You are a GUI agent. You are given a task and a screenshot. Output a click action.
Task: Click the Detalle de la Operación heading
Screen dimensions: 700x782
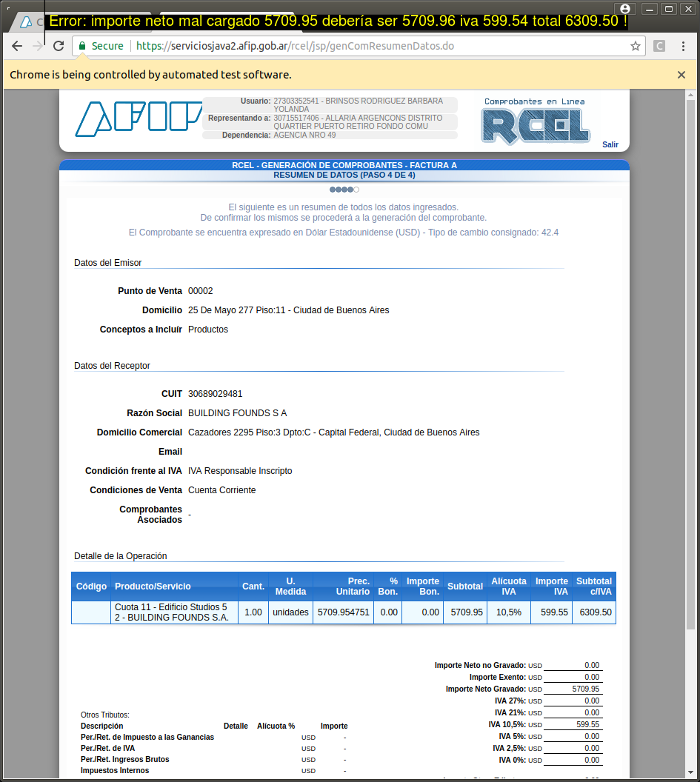coord(120,556)
